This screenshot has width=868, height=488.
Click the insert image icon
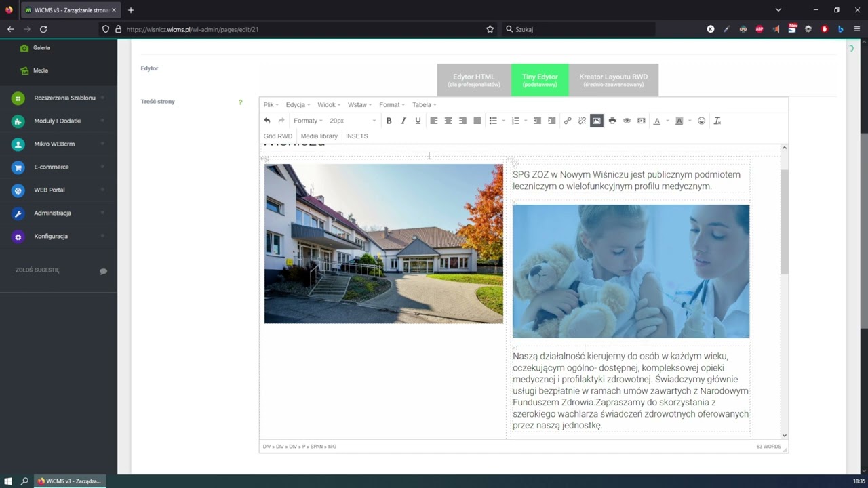pos(597,121)
